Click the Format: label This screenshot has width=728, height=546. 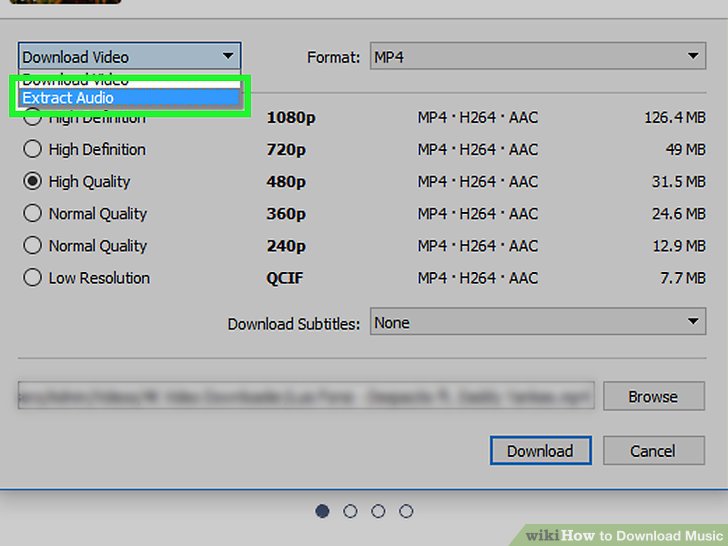click(333, 58)
